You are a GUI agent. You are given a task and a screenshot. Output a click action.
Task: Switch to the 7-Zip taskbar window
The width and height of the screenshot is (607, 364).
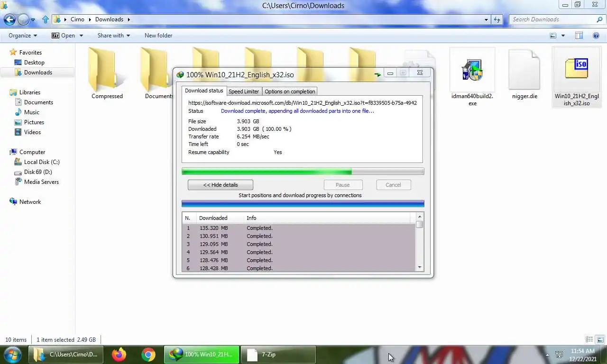(x=278, y=354)
